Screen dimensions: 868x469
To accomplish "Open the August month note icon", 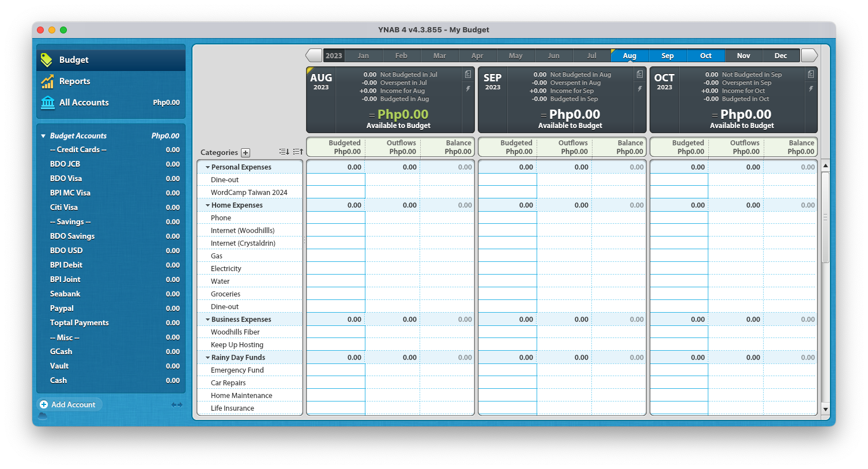I will [468, 74].
